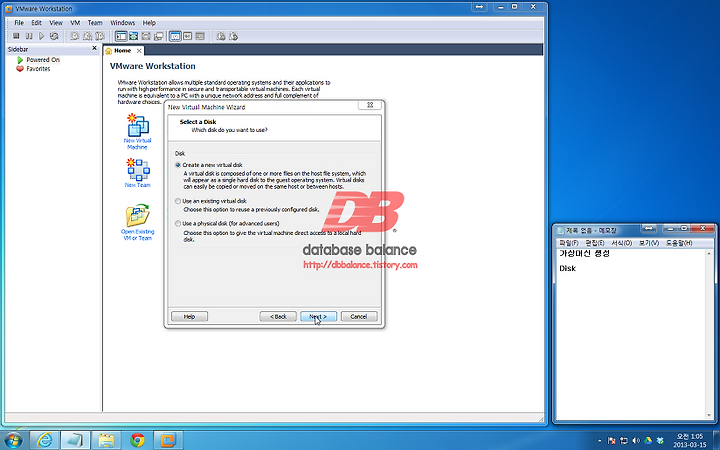
Task: Show hidden system tray icons arrow
Action: 600,441
